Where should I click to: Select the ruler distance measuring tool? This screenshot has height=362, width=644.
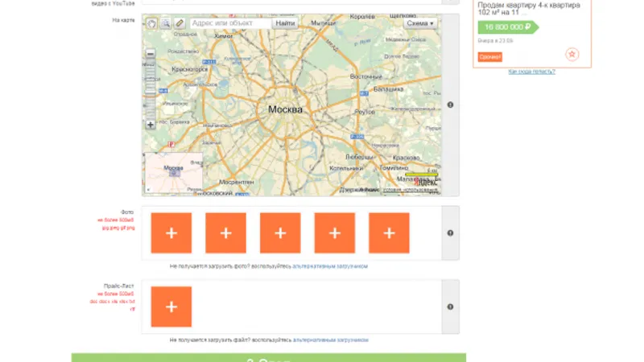pos(180,23)
